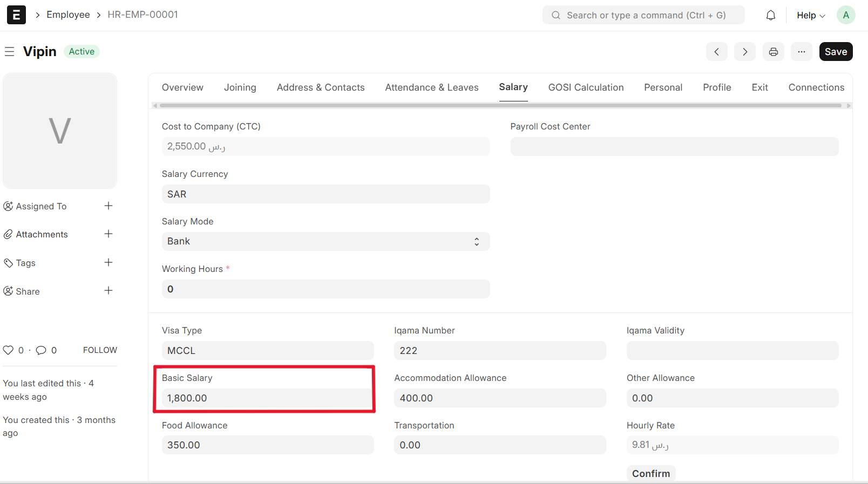
Task: Click the notification bell icon
Action: pos(771,15)
